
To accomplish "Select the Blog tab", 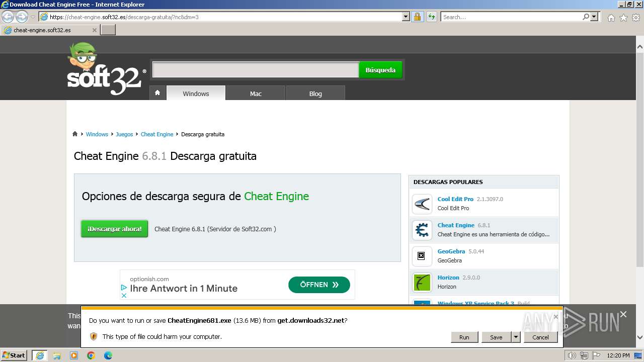I will point(315,94).
